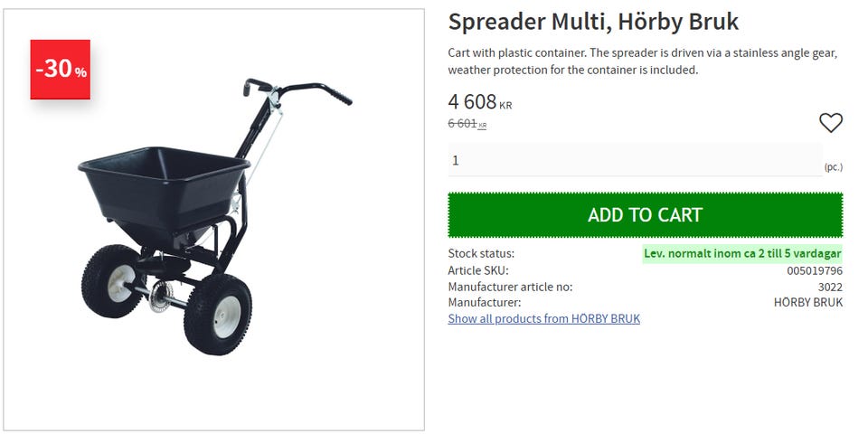The width and height of the screenshot is (868, 434).
Task: Click the product description paragraph
Action: point(642,61)
